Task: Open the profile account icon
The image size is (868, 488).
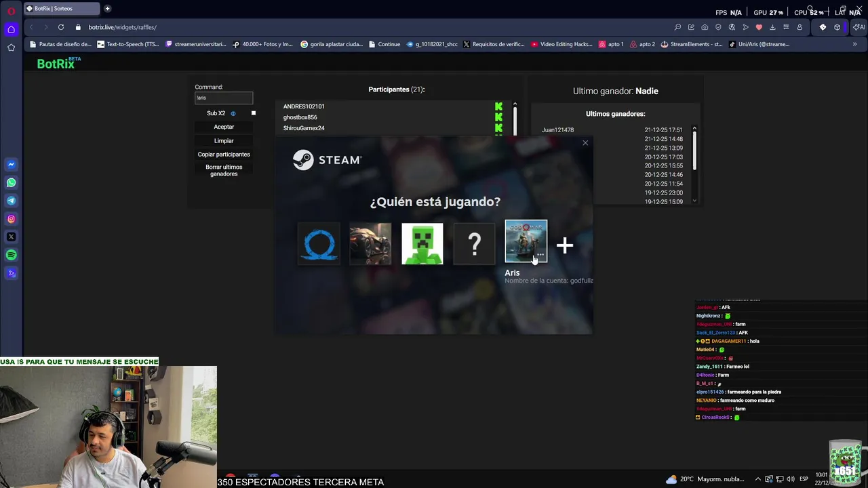Action: click(800, 27)
